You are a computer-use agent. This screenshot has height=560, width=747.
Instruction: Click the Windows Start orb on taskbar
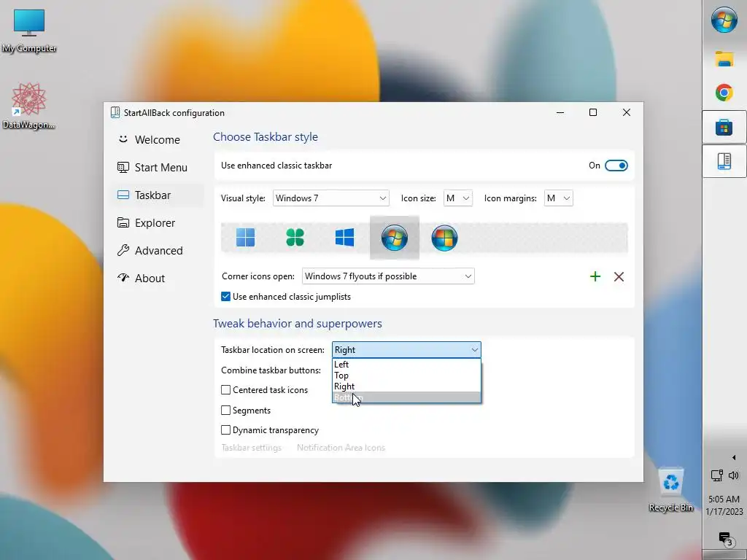coord(724,20)
